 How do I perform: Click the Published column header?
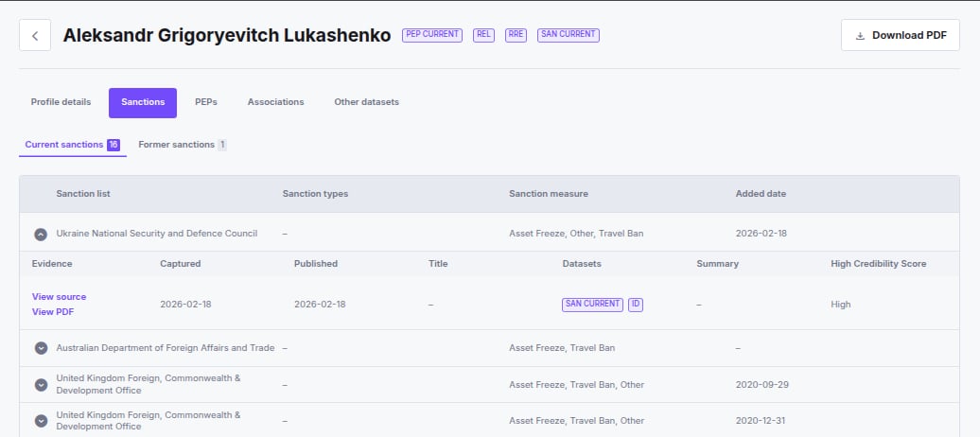point(316,264)
